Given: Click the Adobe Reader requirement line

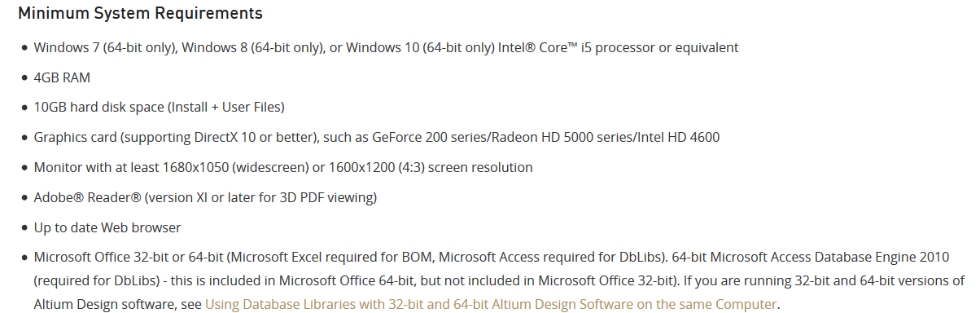Looking at the screenshot, I should click(x=205, y=197).
